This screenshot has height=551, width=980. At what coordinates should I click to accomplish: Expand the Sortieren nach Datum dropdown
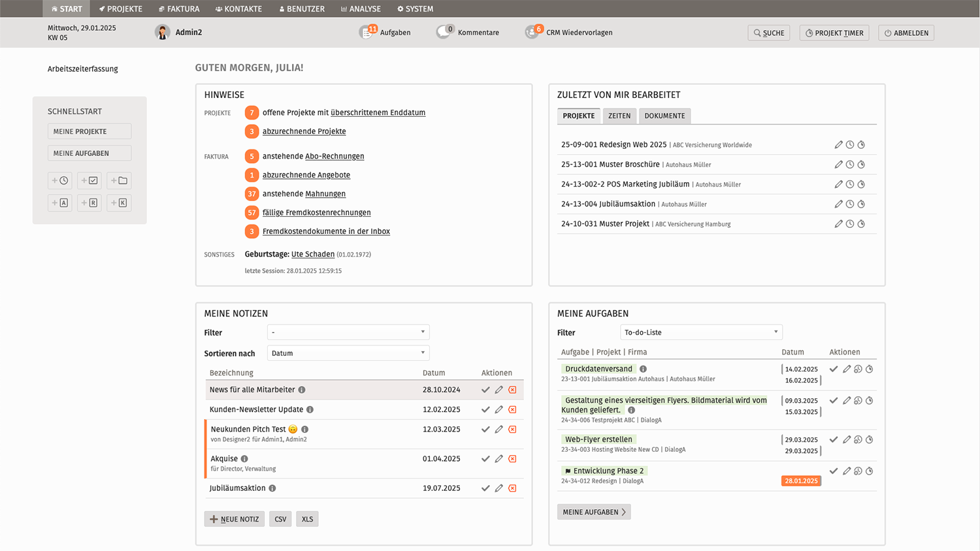tap(348, 353)
